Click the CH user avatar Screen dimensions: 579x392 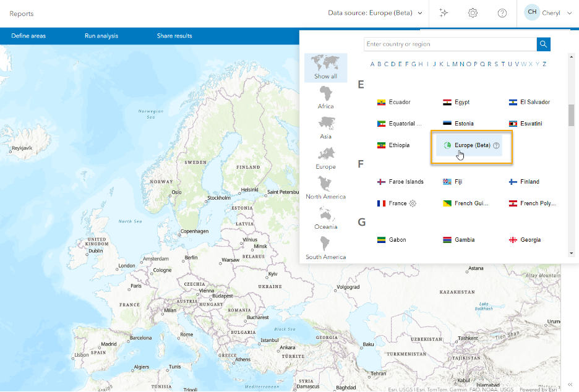point(532,12)
